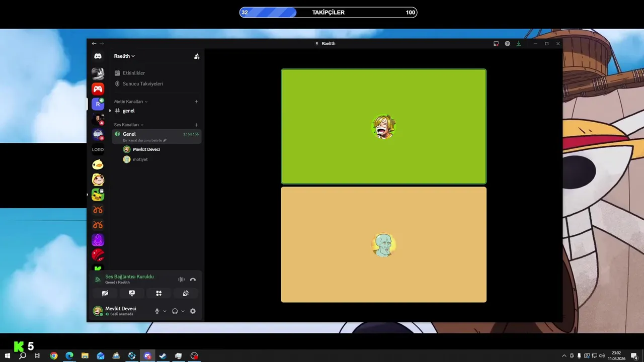Open Steam from the taskbar

click(x=163, y=356)
